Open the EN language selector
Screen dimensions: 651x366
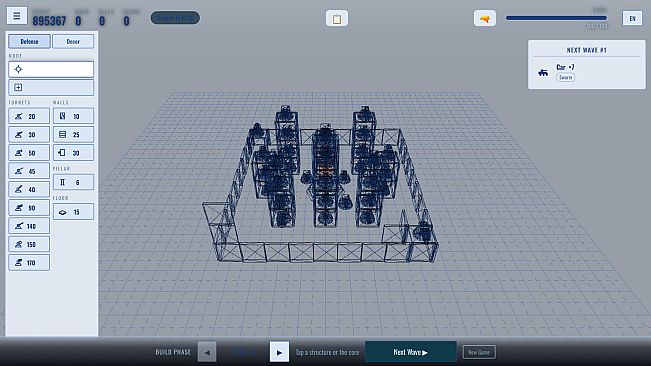(x=632, y=18)
